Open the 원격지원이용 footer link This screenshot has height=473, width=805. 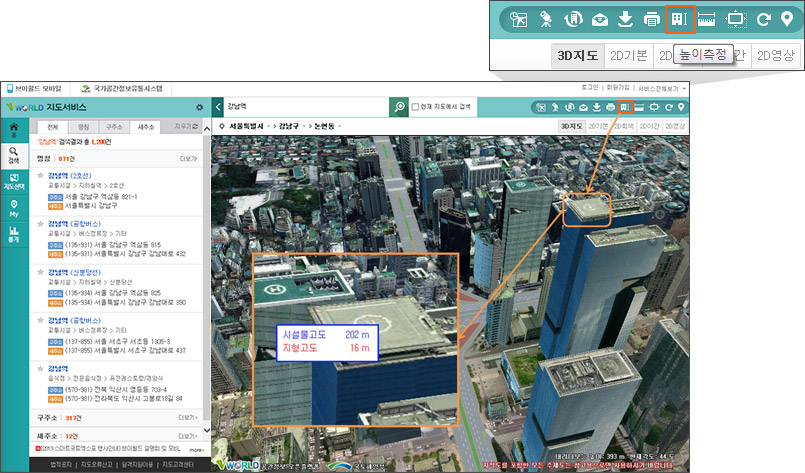(137, 465)
